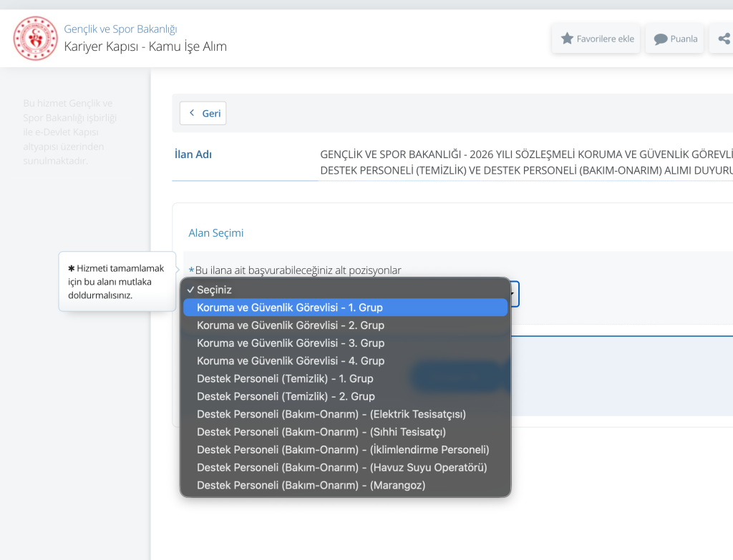Click Kariyer Kapısı - Kamu İşe Alım title
The height and width of the screenshot is (560, 733).
(x=145, y=46)
